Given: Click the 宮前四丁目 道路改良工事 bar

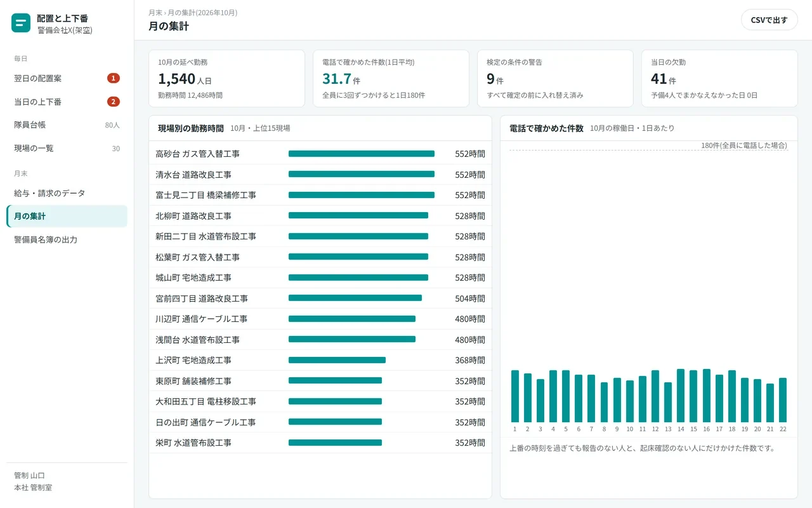Looking at the screenshot, I should tap(355, 298).
